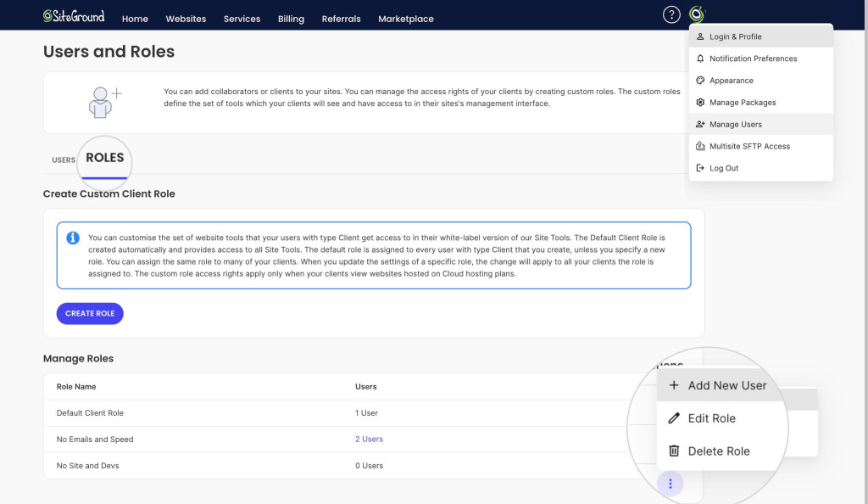Click the trash icon next to Delete Role
Image resolution: width=868 pixels, height=504 pixels.
[674, 451]
